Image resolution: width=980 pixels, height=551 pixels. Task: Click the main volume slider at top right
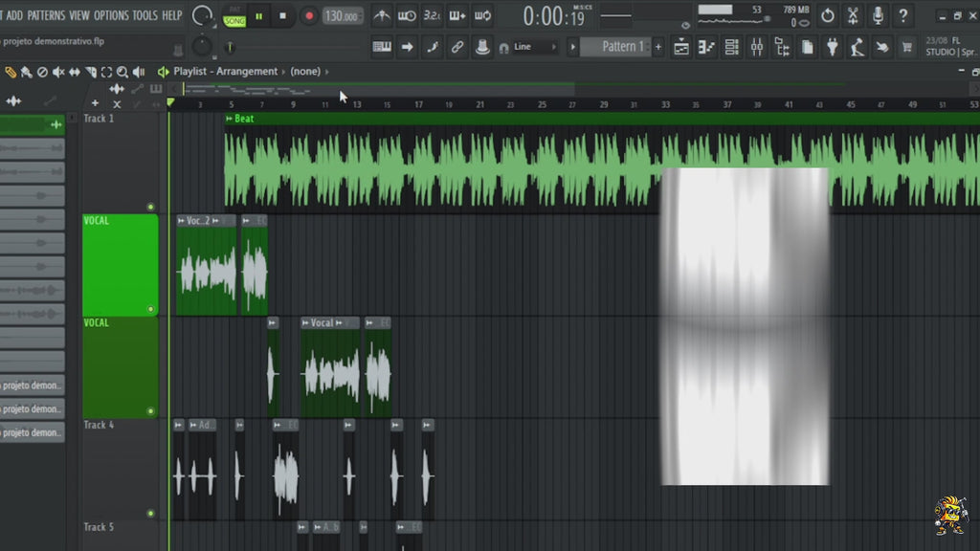coord(716,10)
